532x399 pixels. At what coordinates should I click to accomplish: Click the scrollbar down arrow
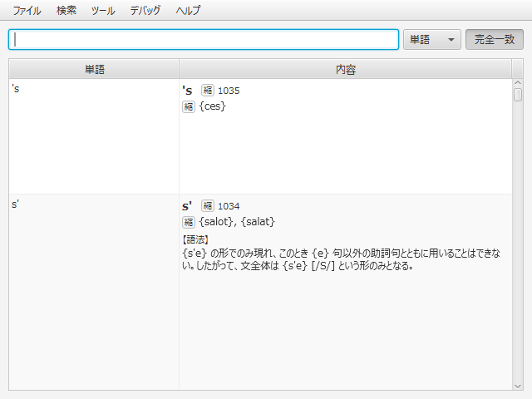[518, 385]
